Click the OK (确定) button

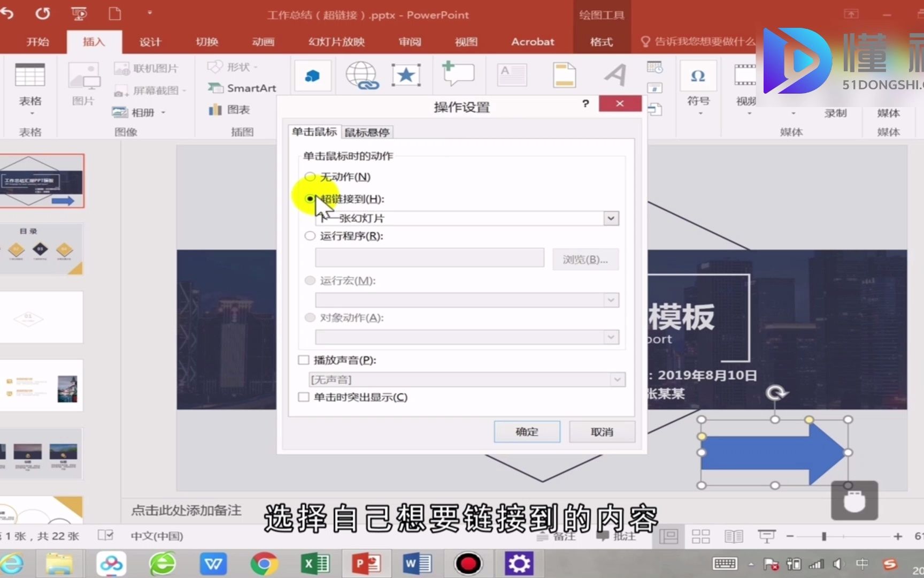(527, 432)
